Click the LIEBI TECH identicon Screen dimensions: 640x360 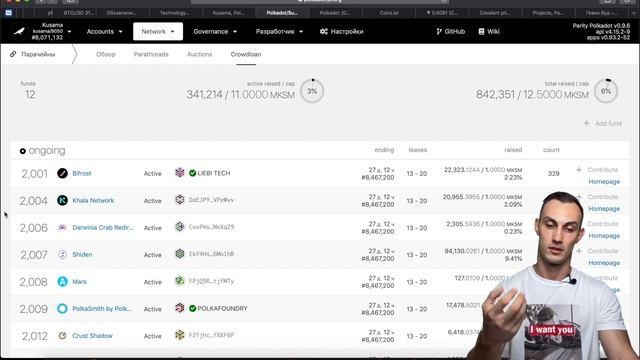point(180,173)
